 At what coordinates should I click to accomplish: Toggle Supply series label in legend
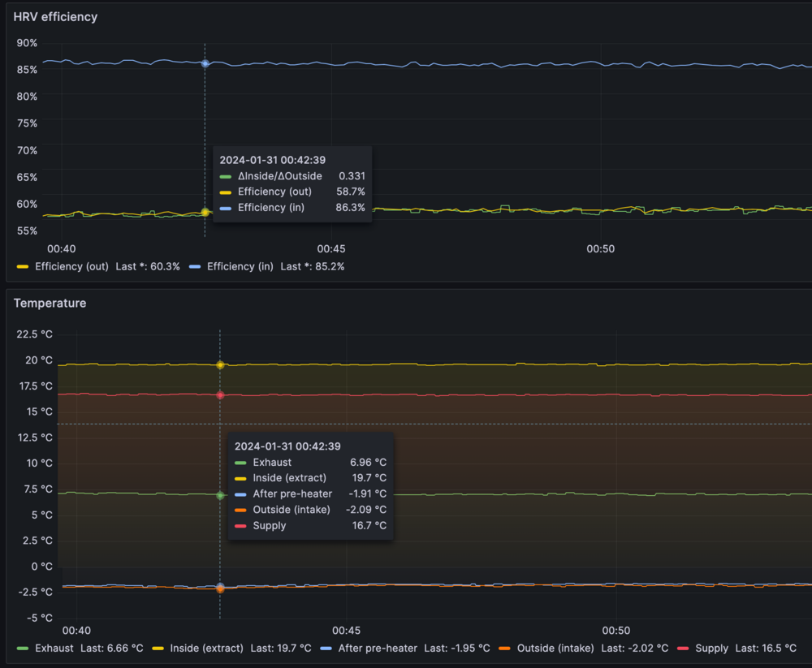(x=711, y=649)
